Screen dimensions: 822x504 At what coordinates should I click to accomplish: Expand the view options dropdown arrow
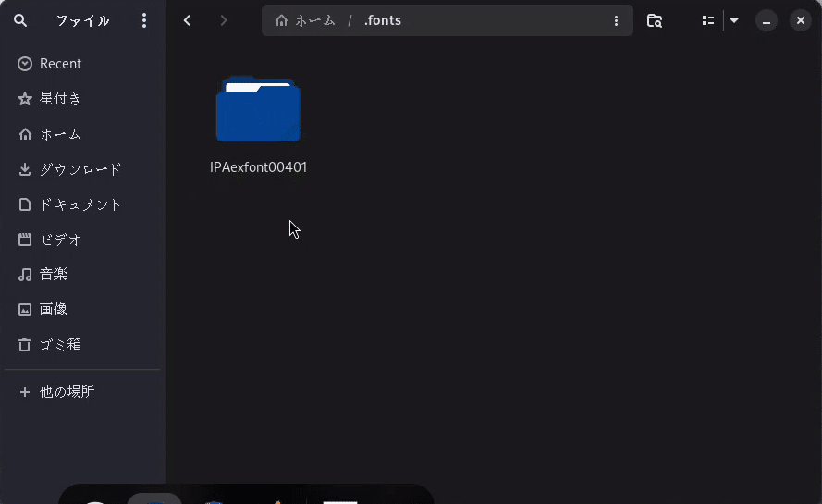pyautogui.click(x=734, y=20)
